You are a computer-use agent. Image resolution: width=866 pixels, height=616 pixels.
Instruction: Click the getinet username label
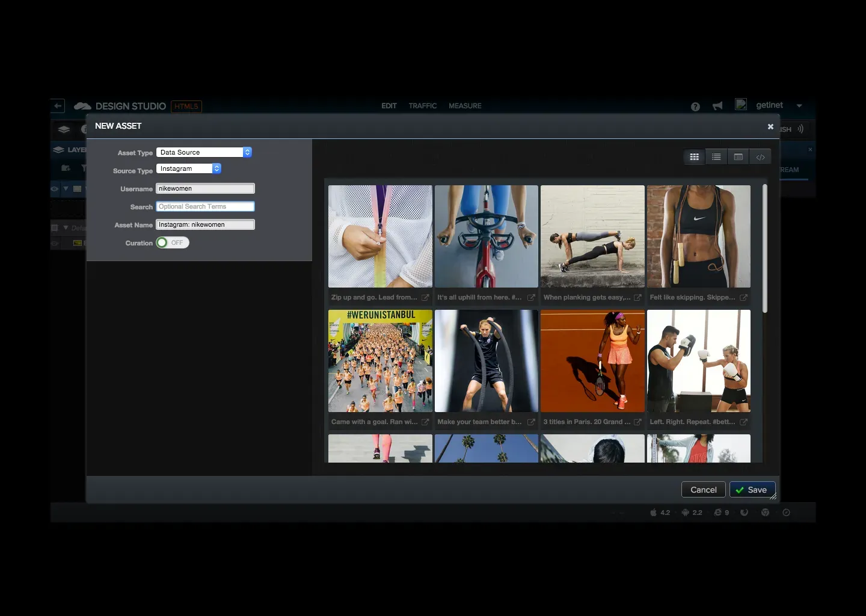(770, 105)
